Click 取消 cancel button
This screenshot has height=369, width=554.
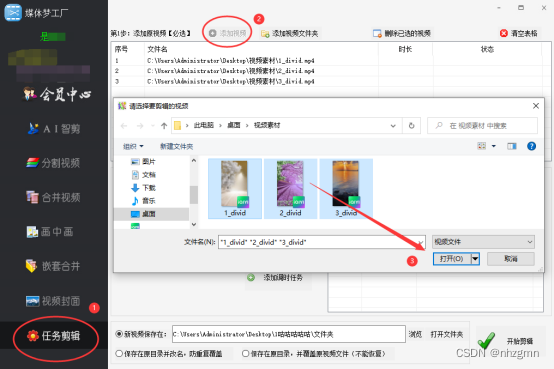pos(511,259)
